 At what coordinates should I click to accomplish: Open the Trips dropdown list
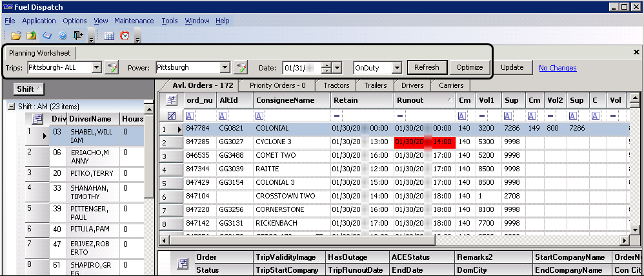(96, 67)
